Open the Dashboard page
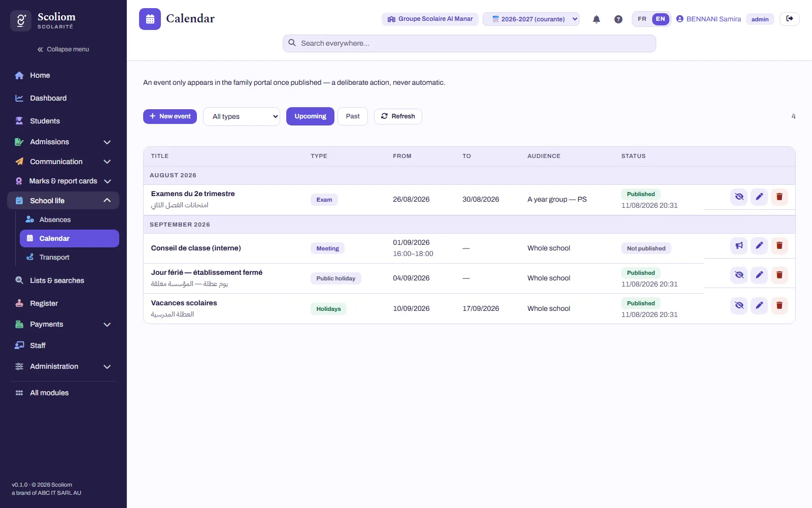Screen dimensions: 812x508 (x=63, y=98)
